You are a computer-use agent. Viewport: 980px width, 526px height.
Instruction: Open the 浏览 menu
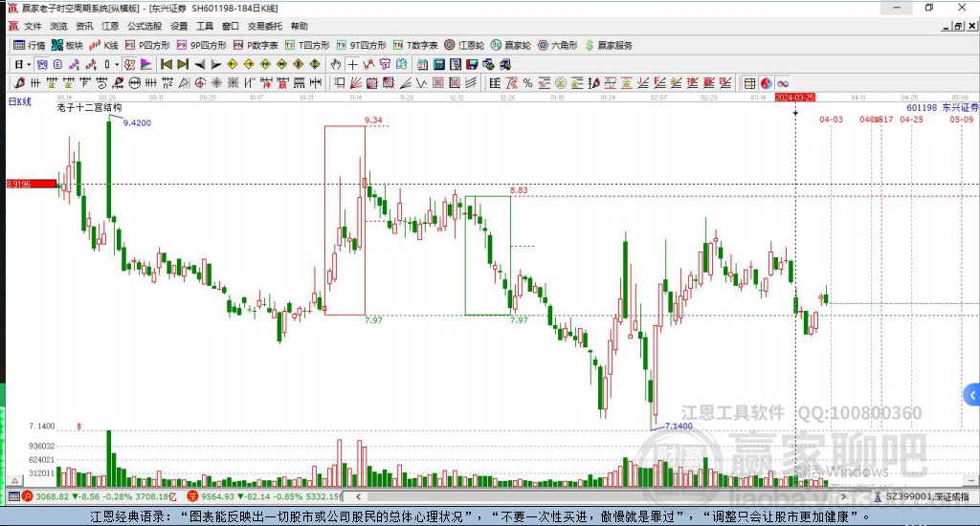(x=58, y=26)
